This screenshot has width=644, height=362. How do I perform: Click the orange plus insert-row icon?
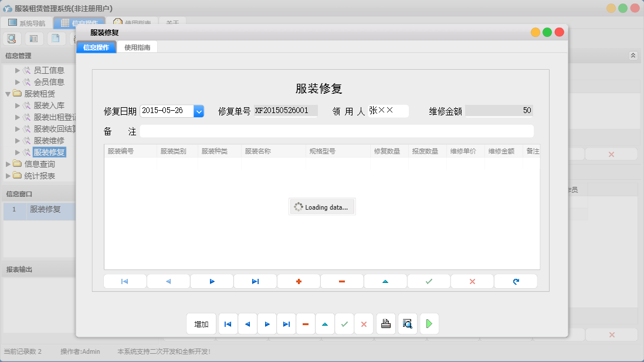299,282
